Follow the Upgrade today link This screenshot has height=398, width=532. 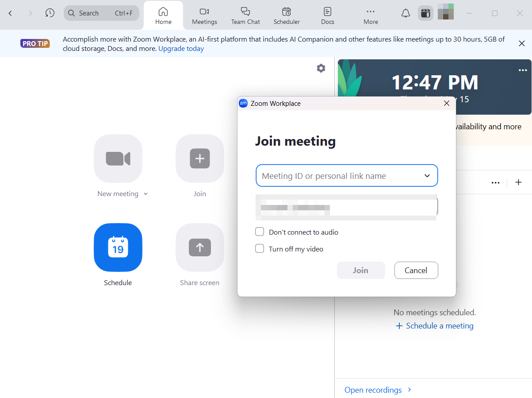coord(181,49)
